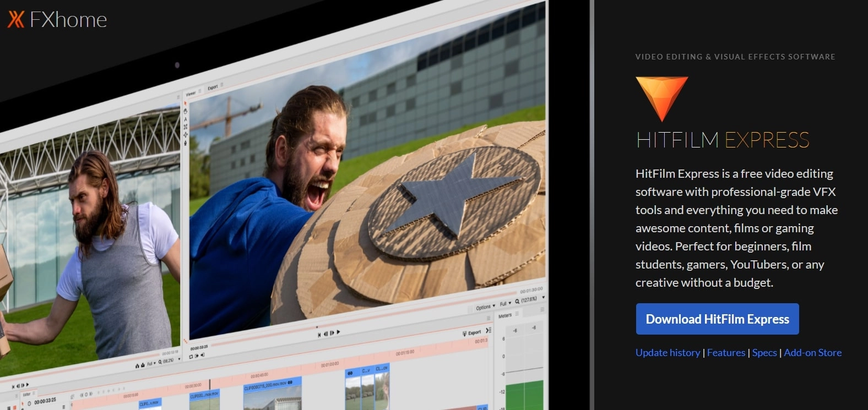Open the Export tab panel menu icon
This screenshot has width=868, height=410.
pos(221,85)
